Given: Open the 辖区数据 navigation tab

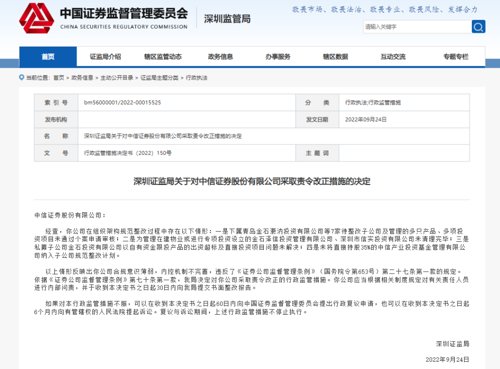Looking at the screenshot, I should tap(335, 57).
